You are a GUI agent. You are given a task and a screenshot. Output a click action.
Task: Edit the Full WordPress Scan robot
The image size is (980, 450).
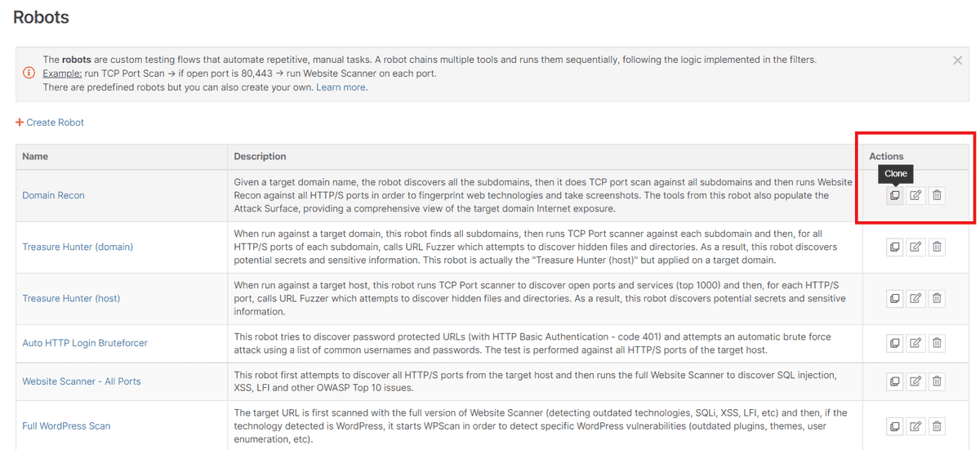(x=915, y=425)
